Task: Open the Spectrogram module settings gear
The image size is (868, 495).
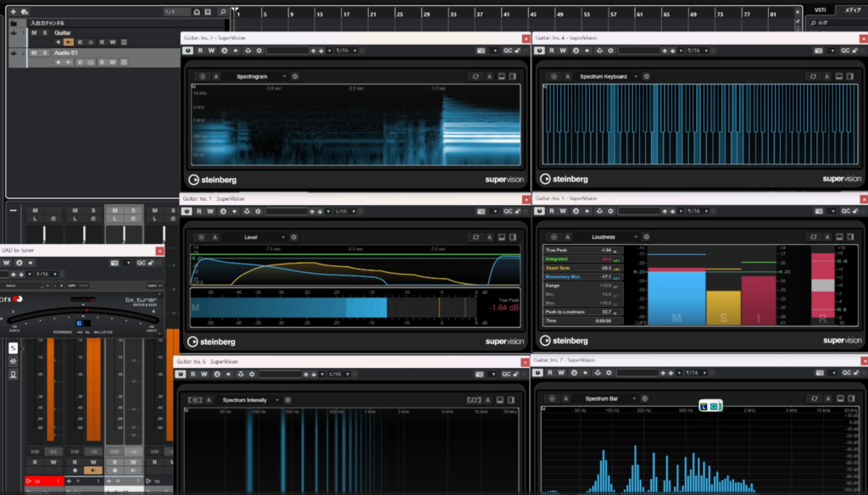Action: 295,76
